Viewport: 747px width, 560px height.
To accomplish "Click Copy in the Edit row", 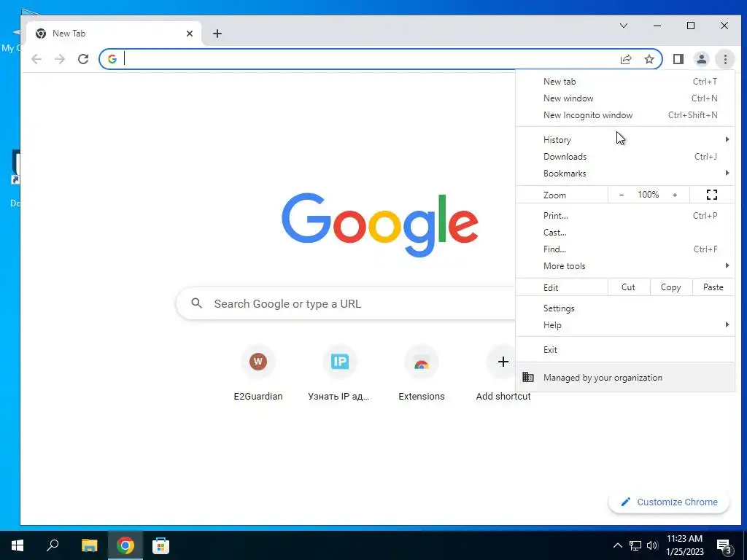I will pos(671,287).
